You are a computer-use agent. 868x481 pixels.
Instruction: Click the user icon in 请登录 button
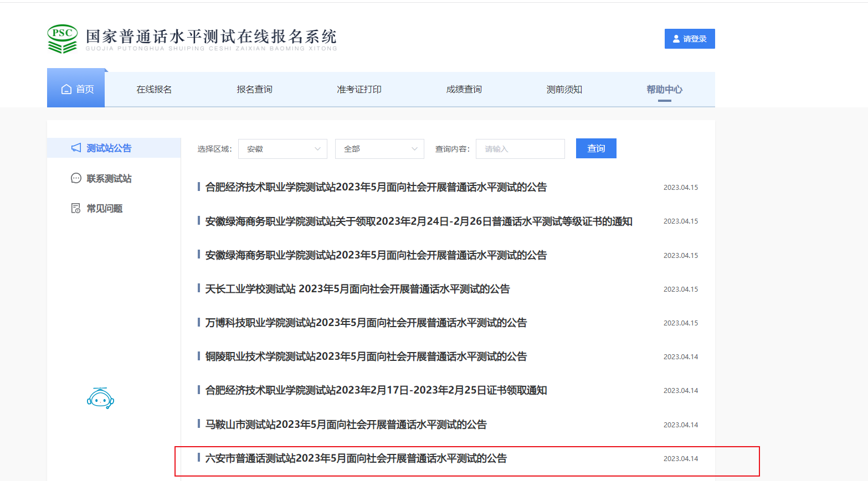pyautogui.click(x=676, y=39)
